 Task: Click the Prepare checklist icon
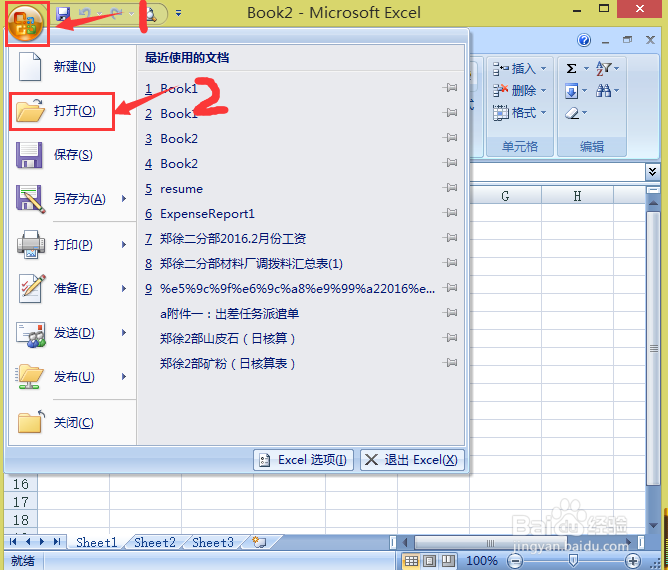point(32,288)
